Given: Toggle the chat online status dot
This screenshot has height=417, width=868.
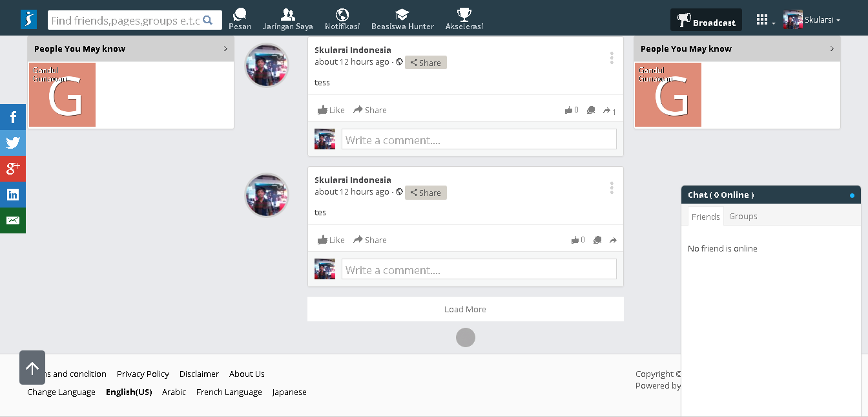Looking at the screenshot, I should point(852,195).
